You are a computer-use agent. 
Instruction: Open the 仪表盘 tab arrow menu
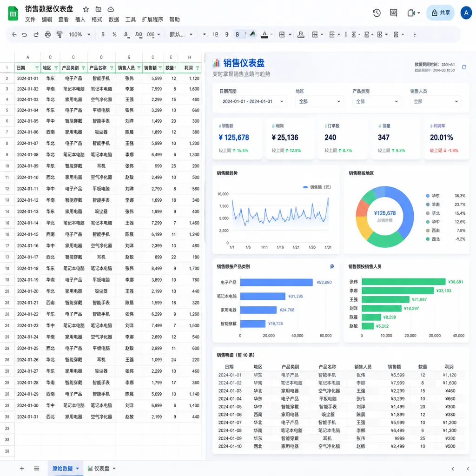click(x=114, y=469)
